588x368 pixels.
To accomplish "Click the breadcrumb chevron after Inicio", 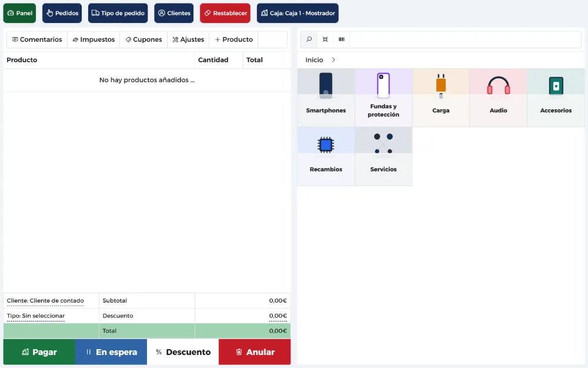I will click(333, 60).
